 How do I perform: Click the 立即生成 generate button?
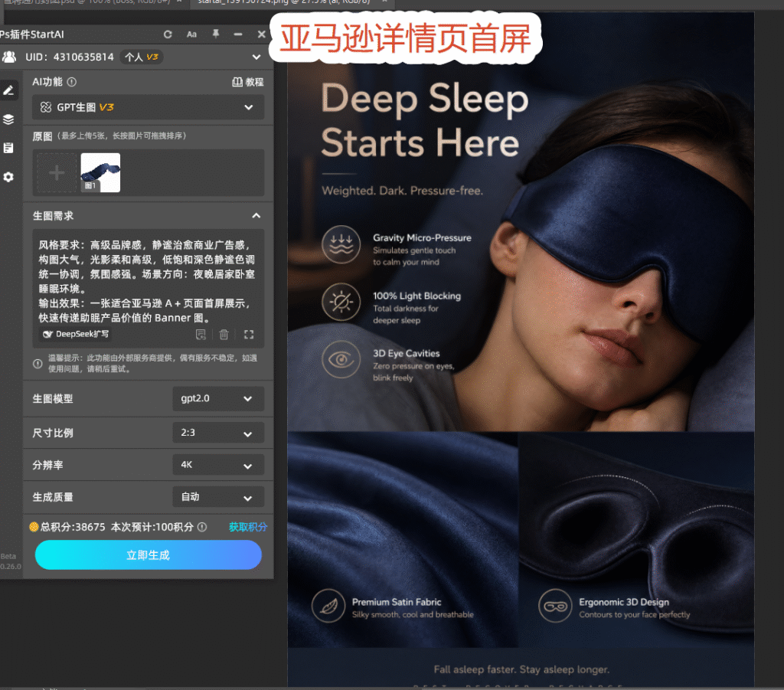(x=148, y=555)
